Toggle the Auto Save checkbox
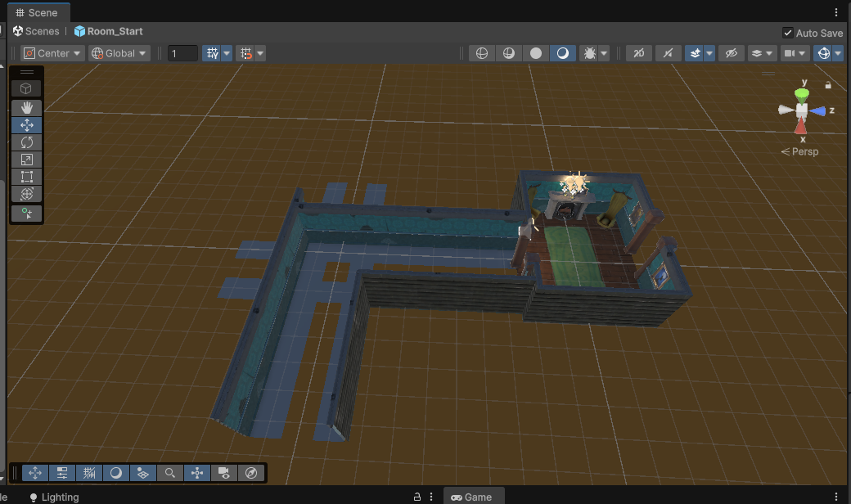 (787, 33)
